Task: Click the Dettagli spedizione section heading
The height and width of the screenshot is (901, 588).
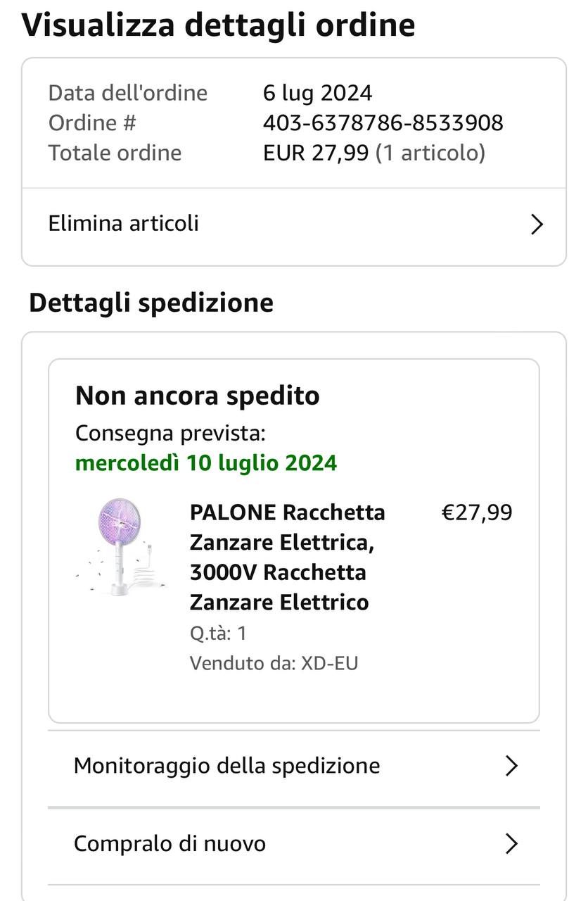Action: [151, 303]
